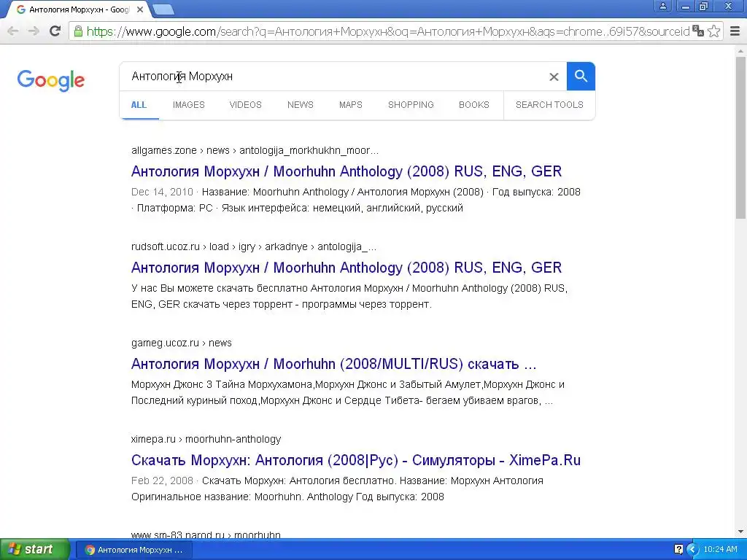This screenshot has height=560, width=747.
Task: Switch to the IMAGES search tab
Action: click(x=189, y=105)
